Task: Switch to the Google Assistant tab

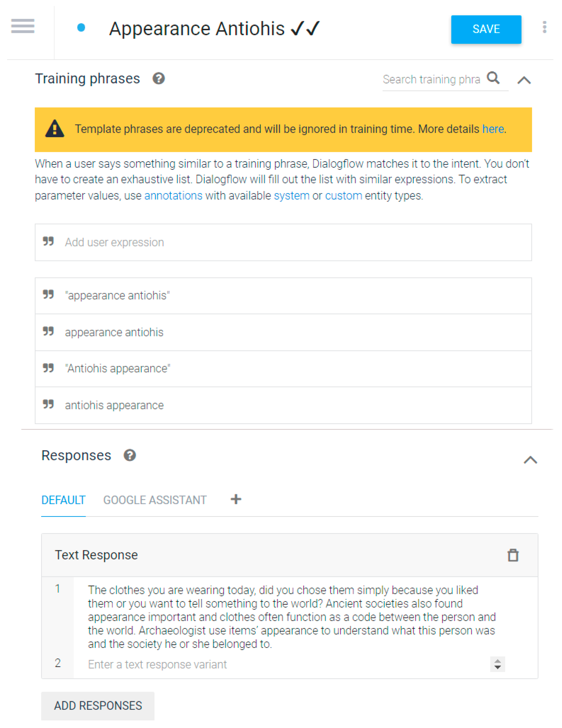Action: pyautogui.click(x=155, y=500)
